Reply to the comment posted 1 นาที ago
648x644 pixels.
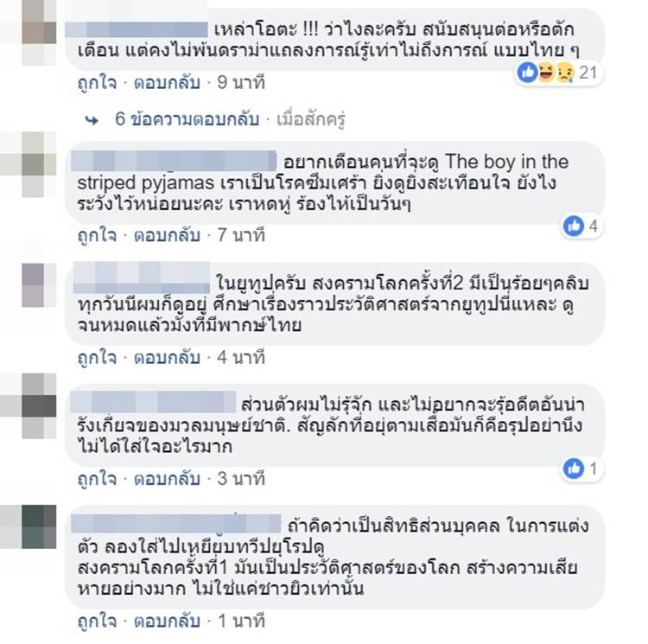tap(167, 621)
